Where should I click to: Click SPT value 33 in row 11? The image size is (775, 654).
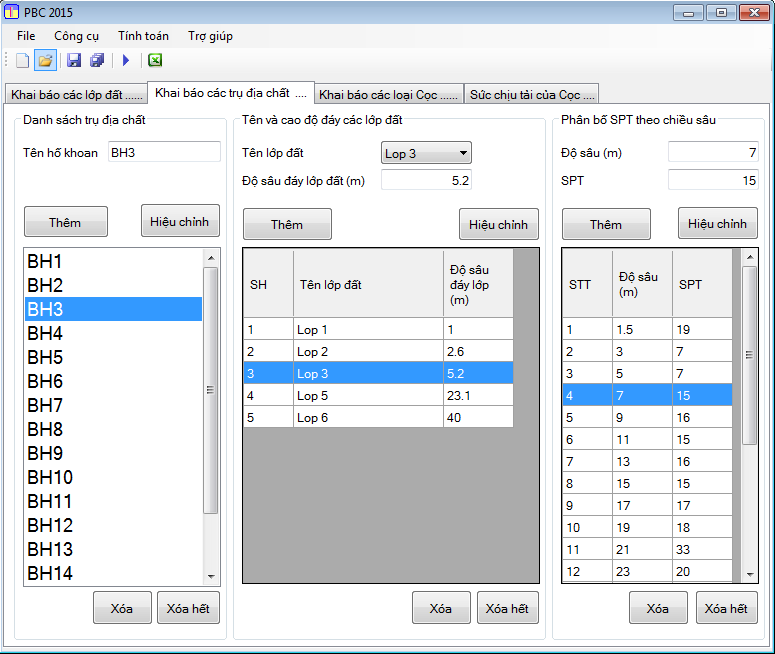(x=702, y=549)
